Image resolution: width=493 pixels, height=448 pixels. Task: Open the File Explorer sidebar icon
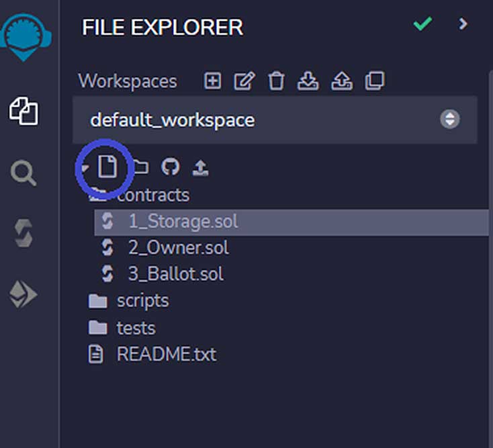click(24, 111)
